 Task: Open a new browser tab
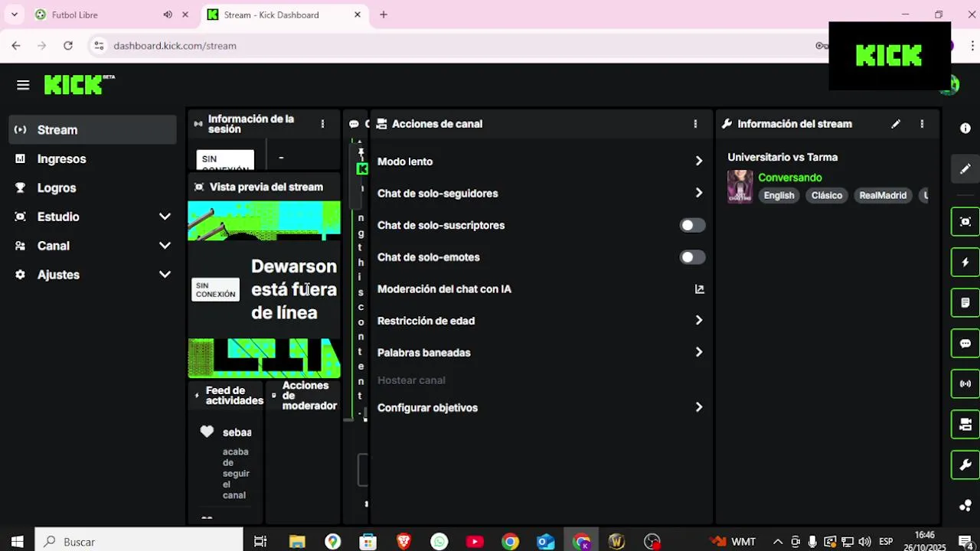tap(384, 15)
